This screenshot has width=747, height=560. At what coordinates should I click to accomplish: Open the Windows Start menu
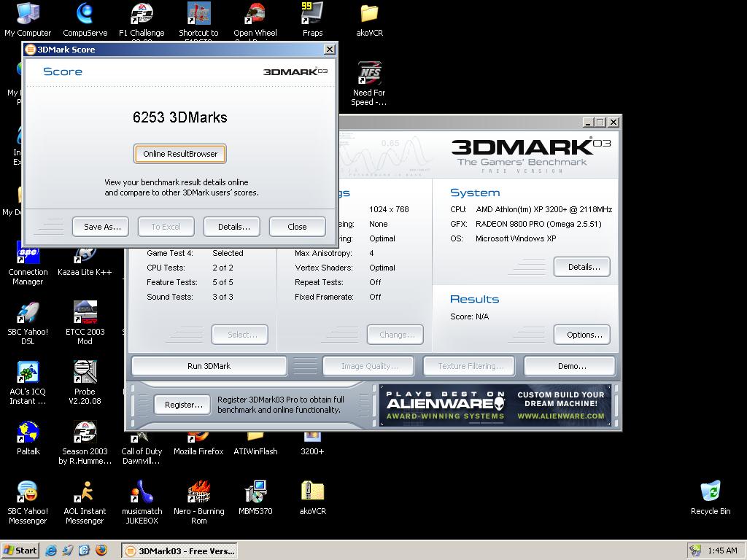[20, 551]
